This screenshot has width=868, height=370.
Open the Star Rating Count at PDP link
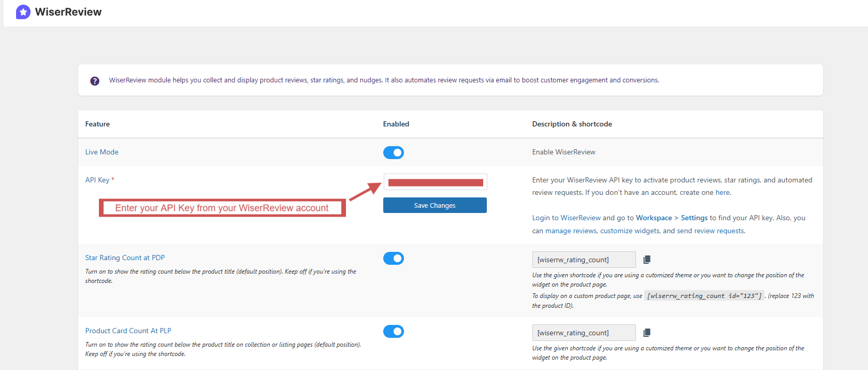coord(125,258)
